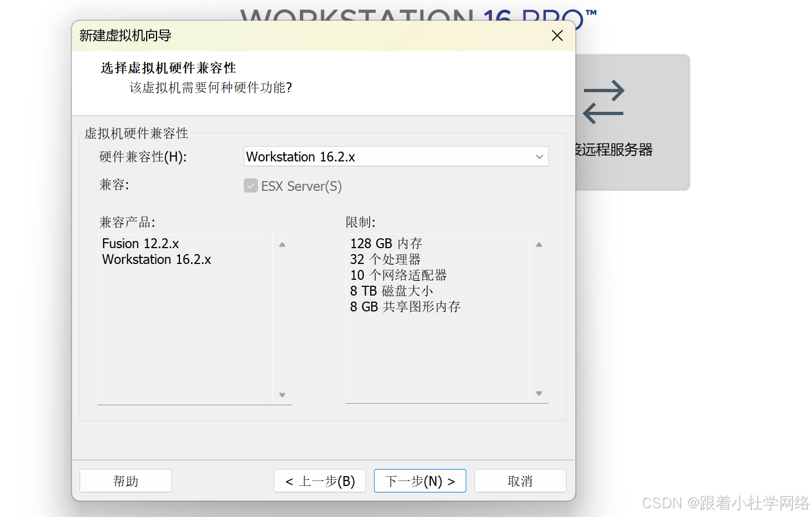
Task: Click down arrow of 限制 list scrollbar
Action: [x=539, y=393]
